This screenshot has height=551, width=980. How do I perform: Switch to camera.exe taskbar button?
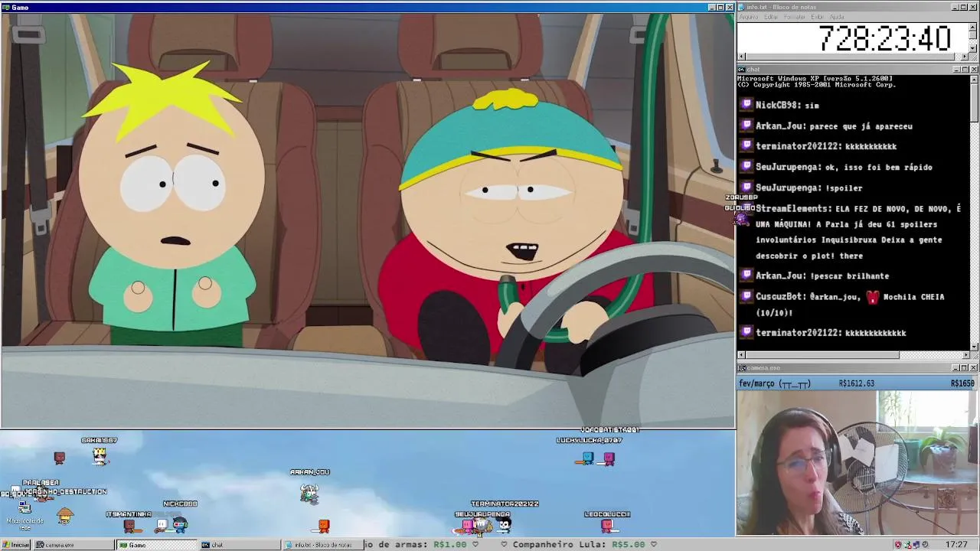point(73,545)
